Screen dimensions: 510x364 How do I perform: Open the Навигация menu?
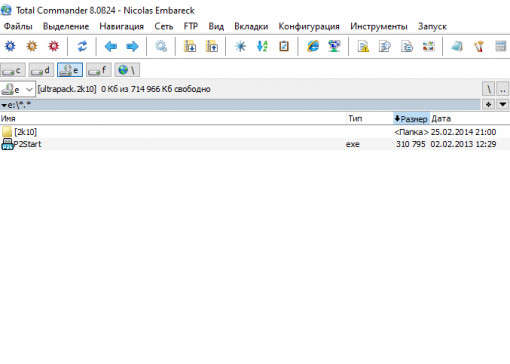(x=121, y=26)
